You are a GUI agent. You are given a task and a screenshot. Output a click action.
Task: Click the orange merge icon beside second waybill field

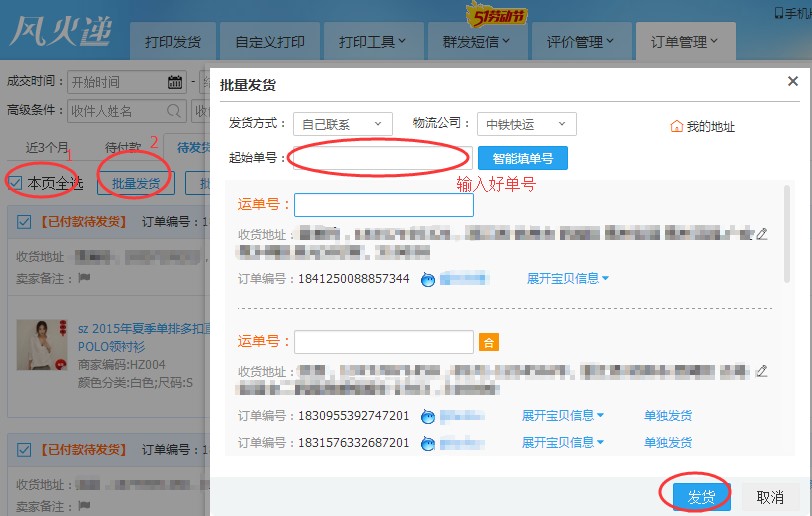point(489,342)
